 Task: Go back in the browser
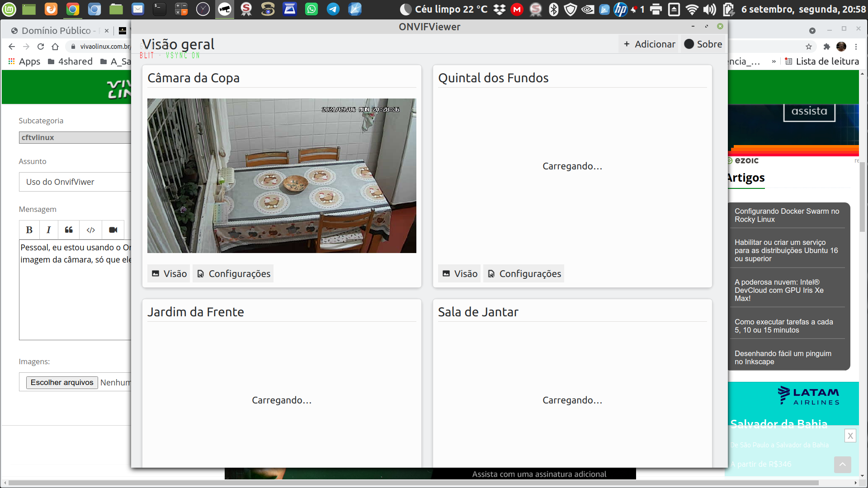coord(12,47)
